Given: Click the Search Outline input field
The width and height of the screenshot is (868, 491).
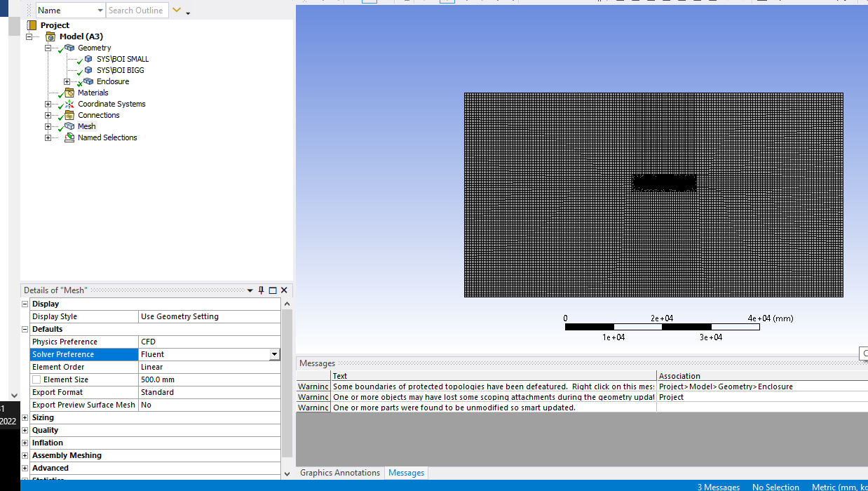Looking at the screenshot, I should pyautogui.click(x=137, y=11).
